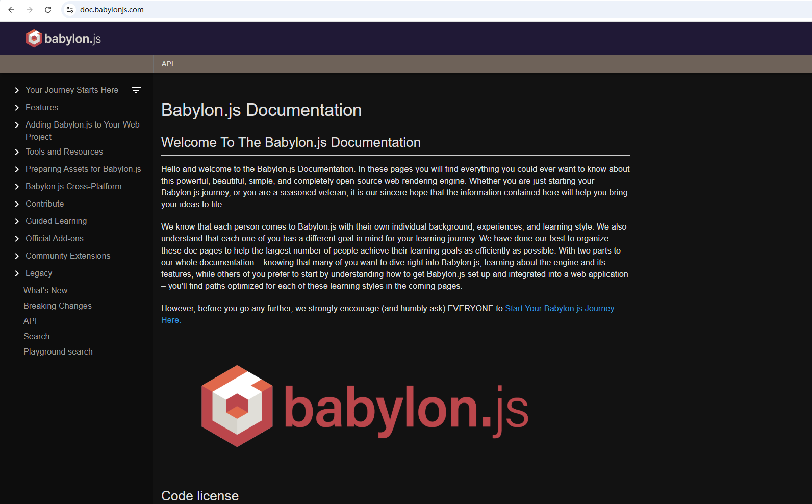Image resolution: width=812 pixels, height=504 pixels.
Task: Expand the Official Add-ons chevron
Action: click(17, 239)
